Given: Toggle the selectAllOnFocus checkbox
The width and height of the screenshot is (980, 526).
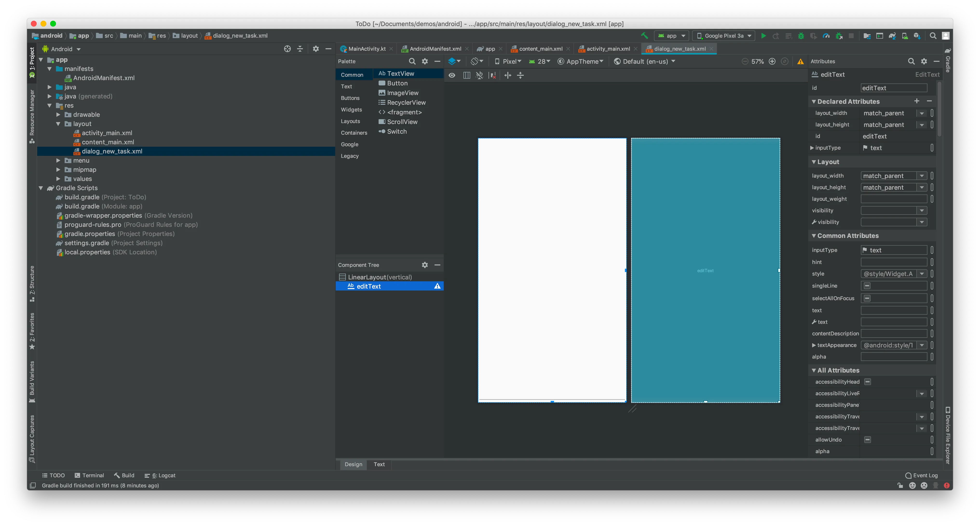Looking at the screenshot, I should 867,298.
